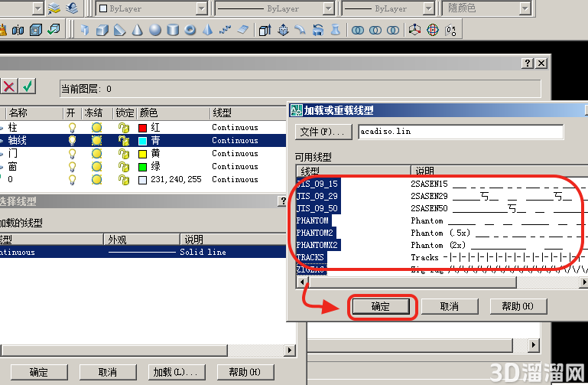Click left arrow of load dialog horizontal scrollbar
Screen dimensions: 588x385
pyautogui.click(x=302, y=282)
